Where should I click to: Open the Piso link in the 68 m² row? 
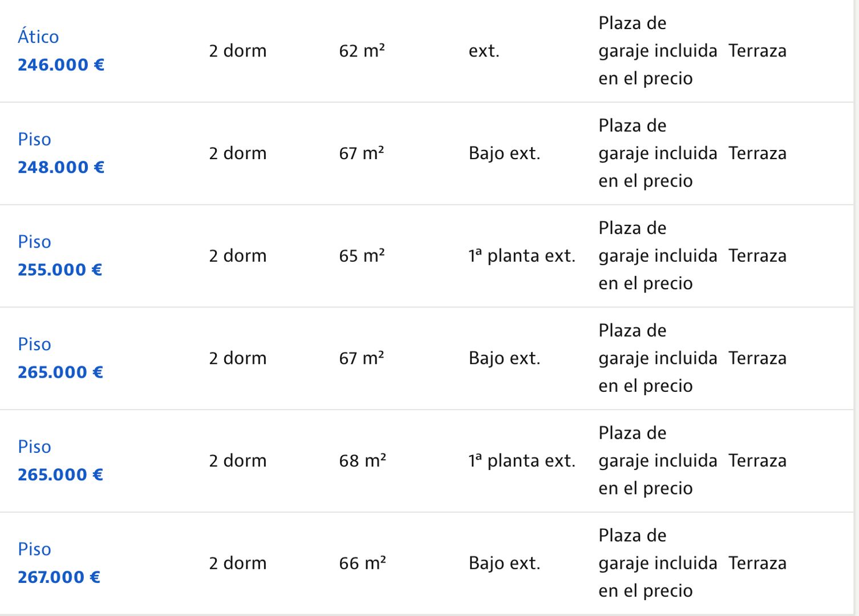pyautogui.click(x=34, y=447)
